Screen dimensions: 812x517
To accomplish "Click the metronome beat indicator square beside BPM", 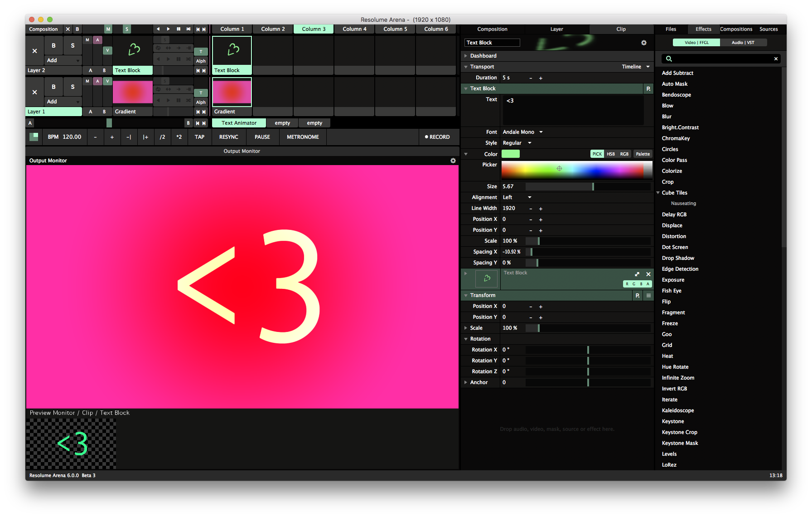I will tap(34, 137).
